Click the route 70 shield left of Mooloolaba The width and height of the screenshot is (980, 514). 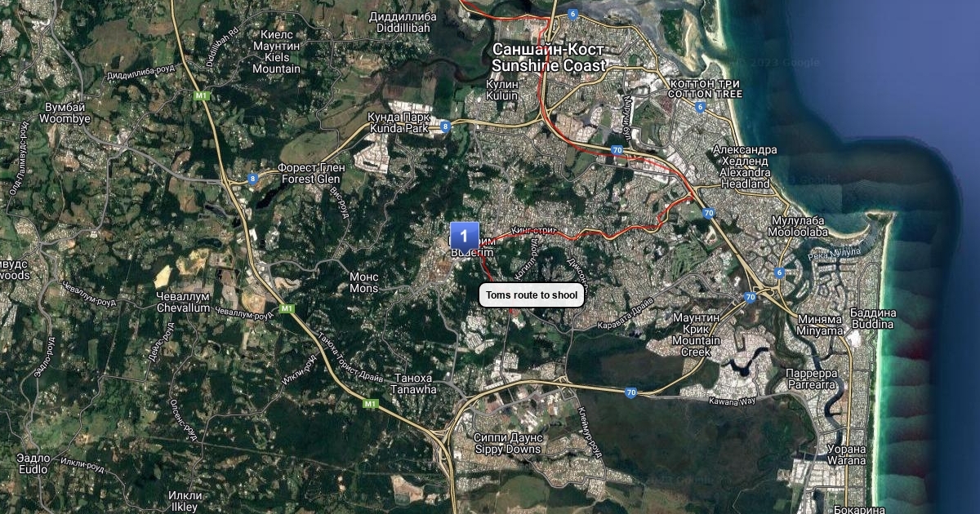[x=709, y=214]
